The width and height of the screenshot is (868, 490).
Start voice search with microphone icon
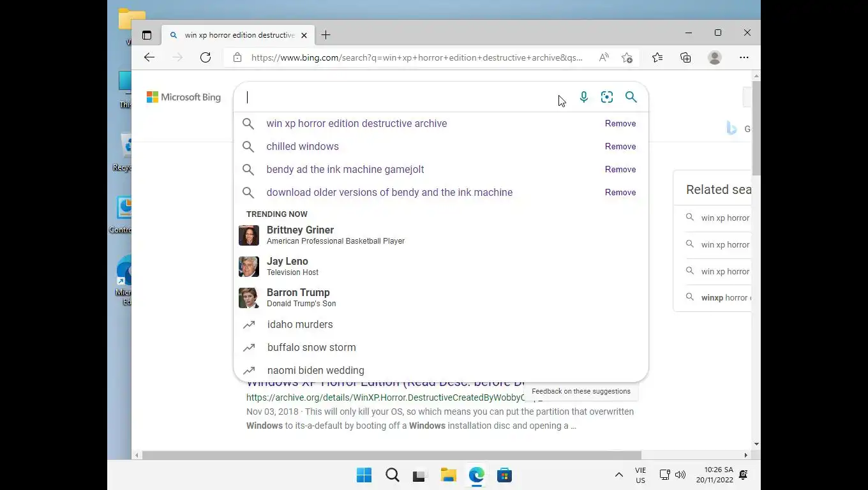click(583, 97)
